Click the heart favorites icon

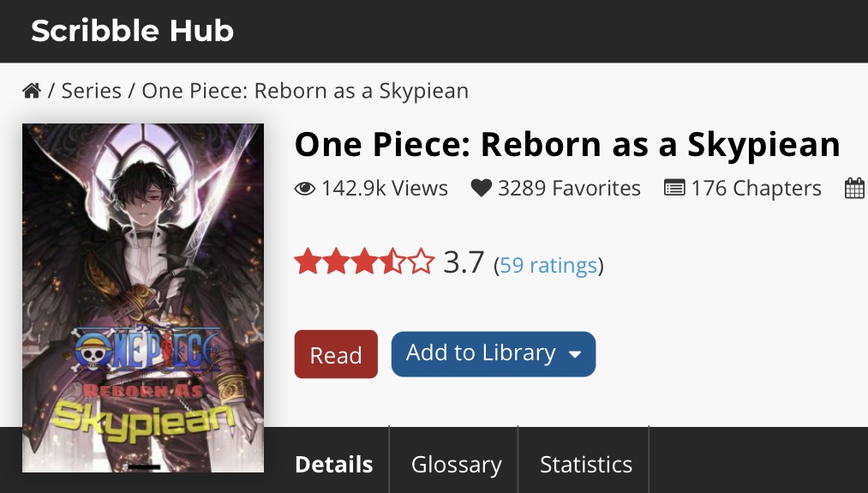(x=482, y=189)
